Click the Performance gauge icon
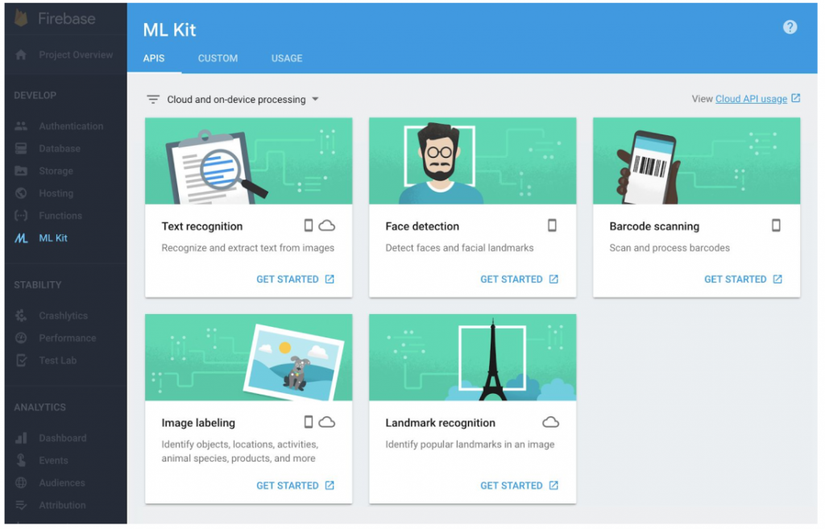 [21, 338]
